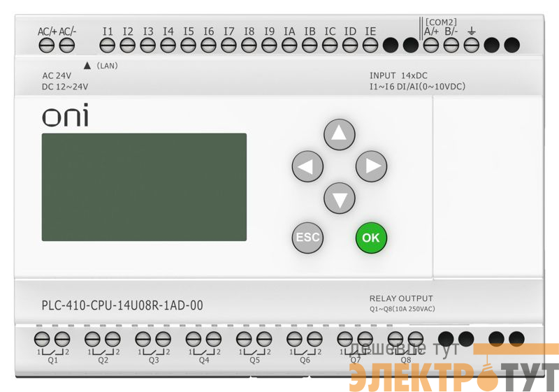Click the oni brand logo
The width and height of the screenshot is (559, 392).
(x=65, y=115)
